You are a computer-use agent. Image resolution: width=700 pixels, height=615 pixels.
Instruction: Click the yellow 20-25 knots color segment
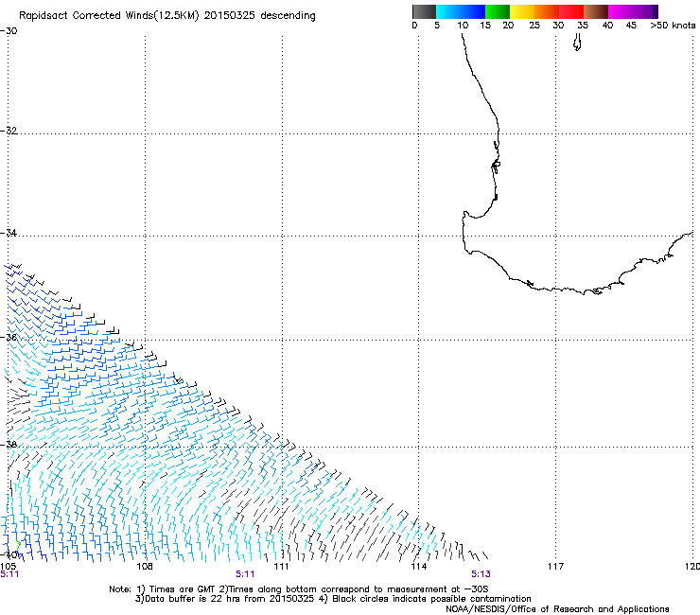pyautogui.click(x=522, y=11)
